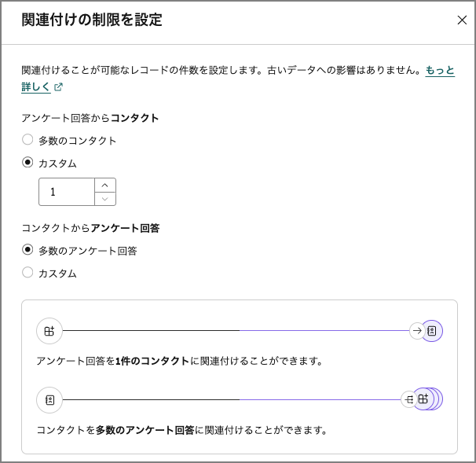Screen dimensions: 476x463
Task: Click the アンケート回答からコンタクト section label
Action: pos(90,118)
